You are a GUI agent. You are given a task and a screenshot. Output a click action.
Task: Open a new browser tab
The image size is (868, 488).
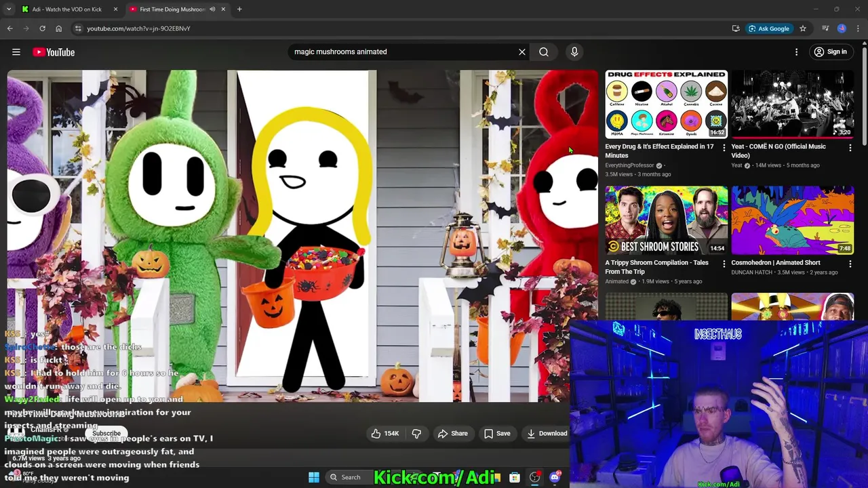tap(239, 9)
